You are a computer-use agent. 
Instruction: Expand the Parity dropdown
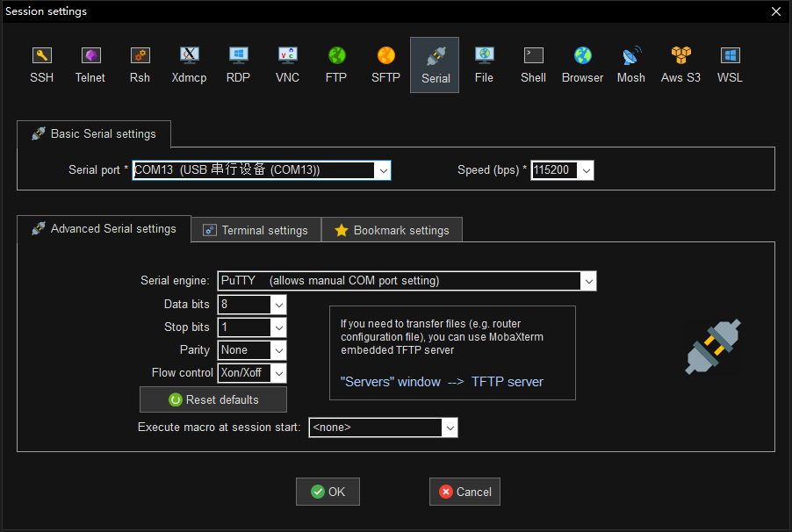coord(279,350)
